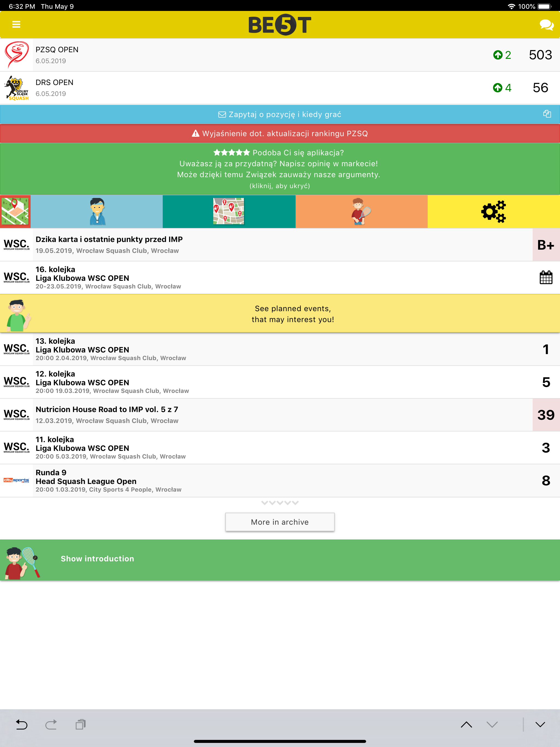The width and height of the screenshot is (560, 747).
Task: Check battery indicator in status bar
Action: 544,6
